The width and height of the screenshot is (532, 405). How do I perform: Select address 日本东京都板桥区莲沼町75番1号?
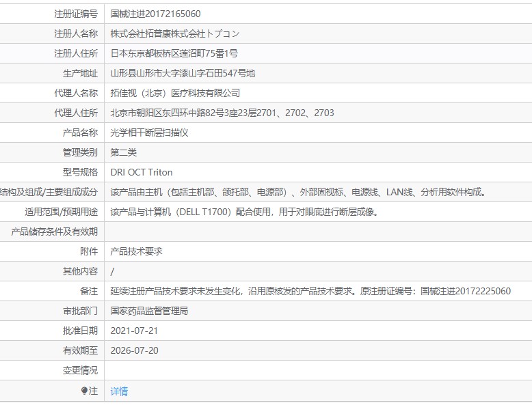click(x=174, y=53)
